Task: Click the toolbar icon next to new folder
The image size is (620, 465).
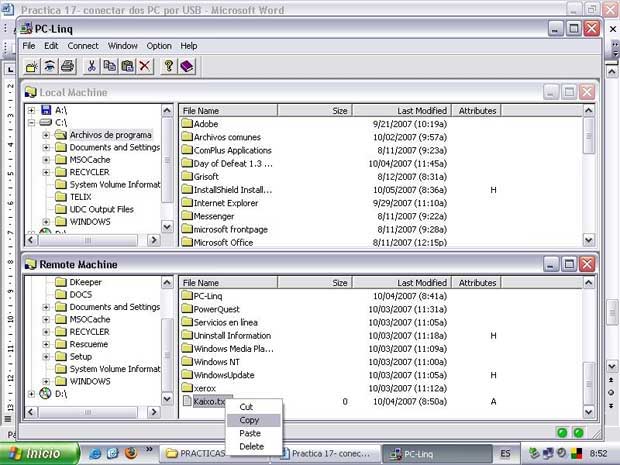Action: tap(50, 66)
